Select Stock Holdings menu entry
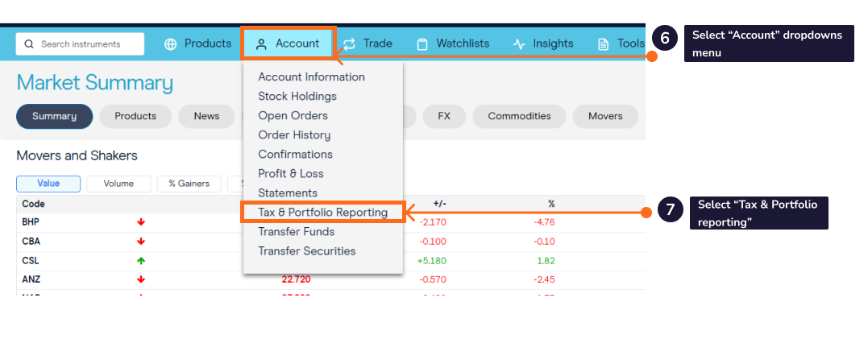The image size is (868, 360). pos(297,96)
